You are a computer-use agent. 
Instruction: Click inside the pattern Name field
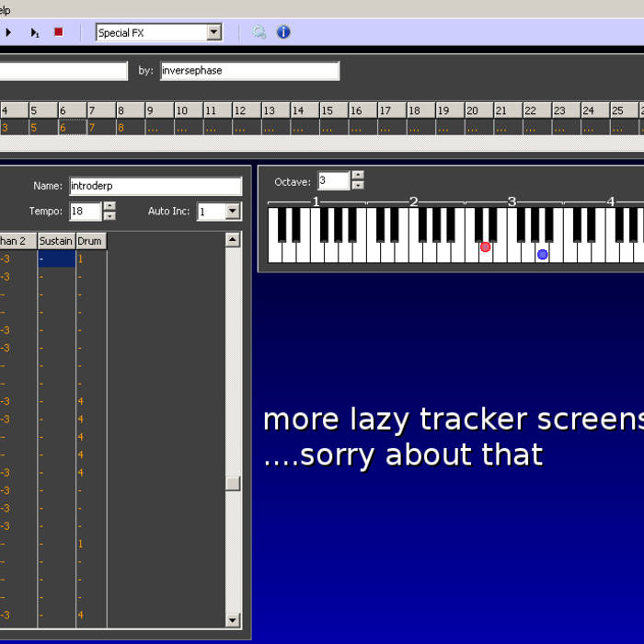[x=155, y=187]
